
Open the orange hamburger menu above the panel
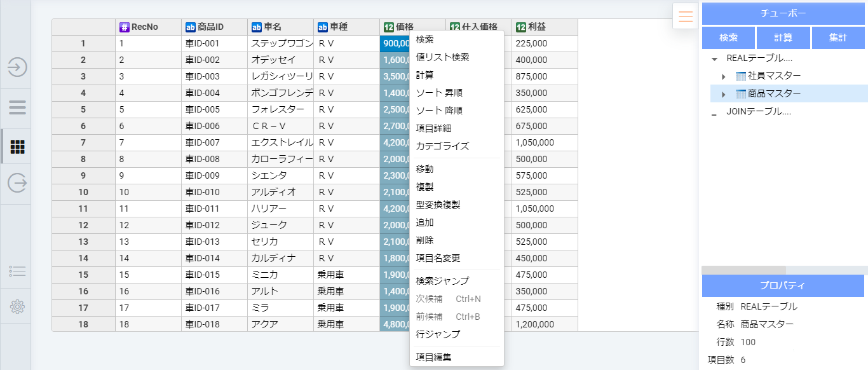[x=685, y=16]
